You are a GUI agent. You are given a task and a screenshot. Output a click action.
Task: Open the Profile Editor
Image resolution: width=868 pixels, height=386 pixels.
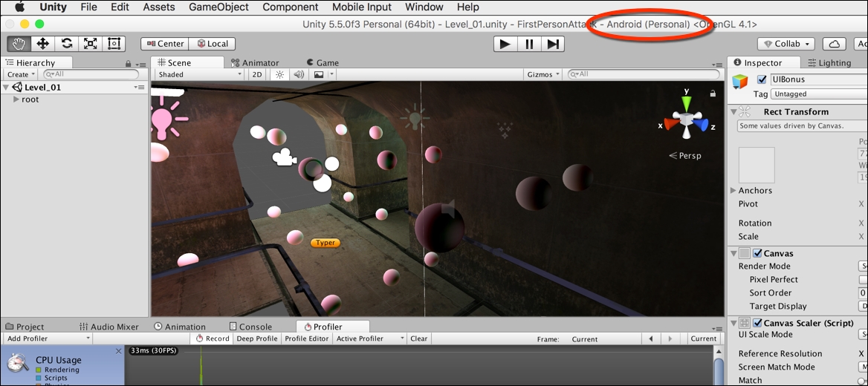(307, 338)
